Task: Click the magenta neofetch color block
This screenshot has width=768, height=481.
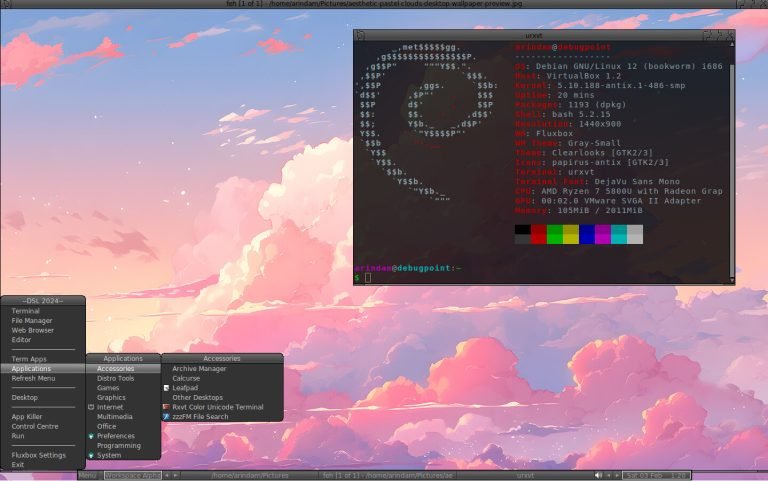Action: [x=603, y=235]
